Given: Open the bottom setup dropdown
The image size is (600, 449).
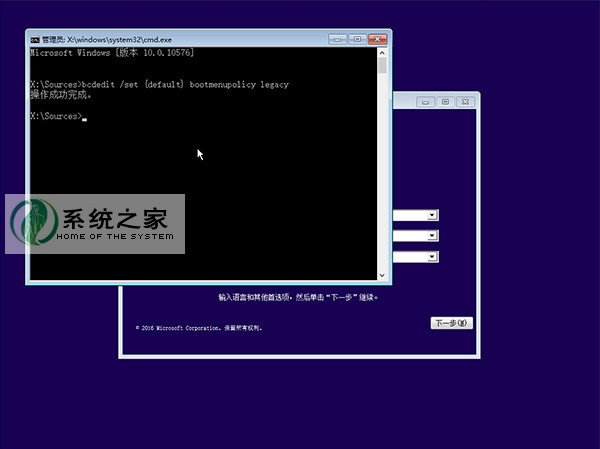Looking at the screenshot, I should 432,257.
